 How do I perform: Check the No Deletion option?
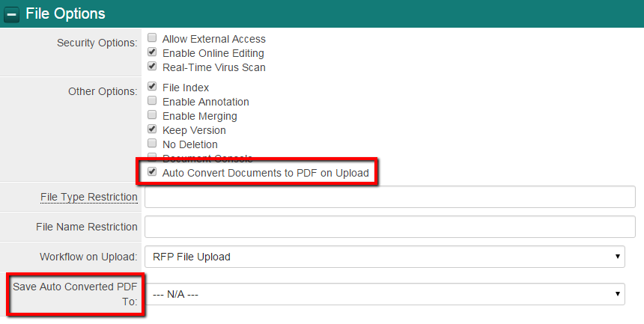153,144
